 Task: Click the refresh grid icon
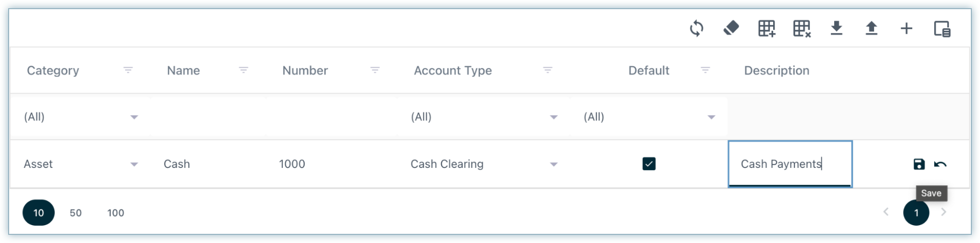coord(696,28)
